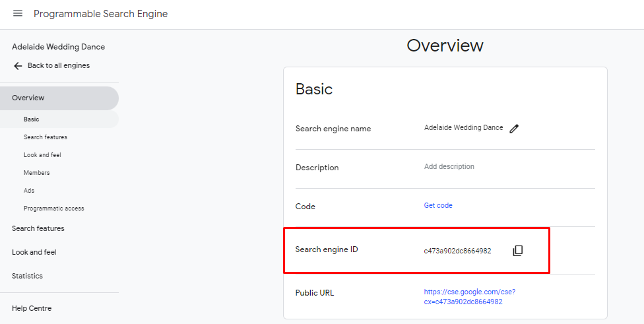Open the Help Centre
This screenshot has height=324, width=644.
tap(32, 308)
